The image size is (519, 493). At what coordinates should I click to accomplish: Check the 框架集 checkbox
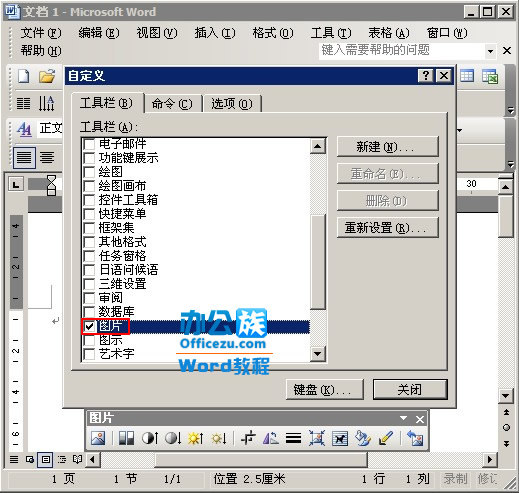(x=89, y=228)
